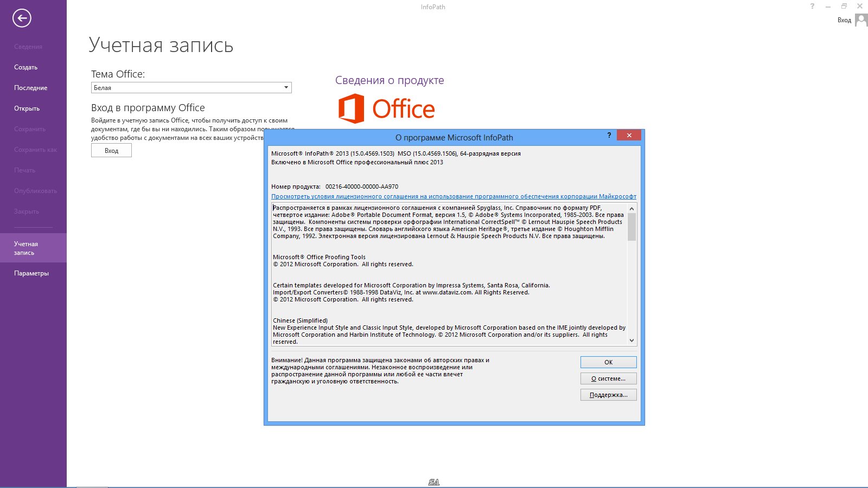The height and width of the screenshot is (488, 868).
Task: Open the Сведения menu item
Action: coord(28,47)
